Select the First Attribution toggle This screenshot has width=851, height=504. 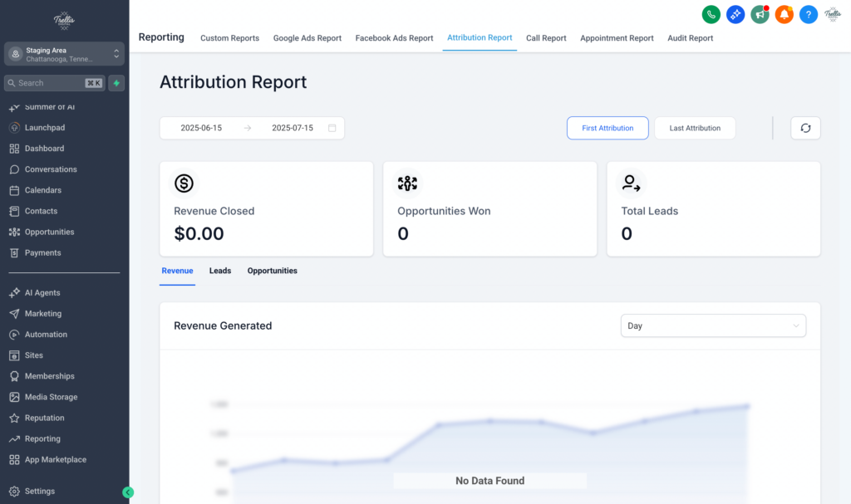pos(608,128)
